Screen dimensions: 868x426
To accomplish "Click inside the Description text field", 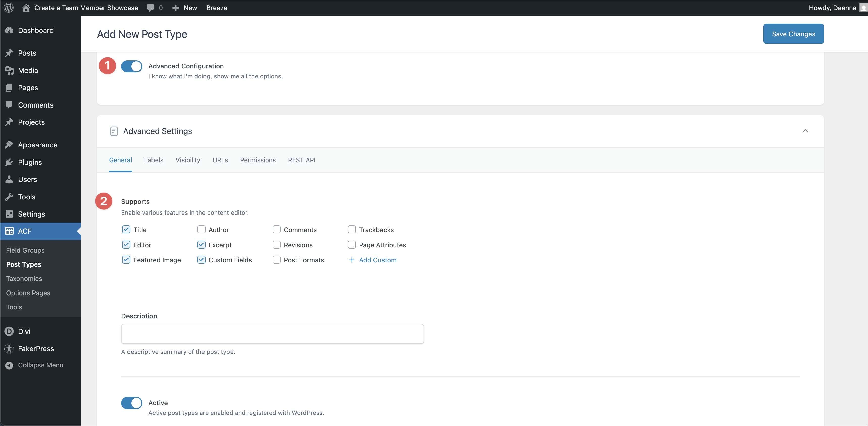I will (272, 334).
